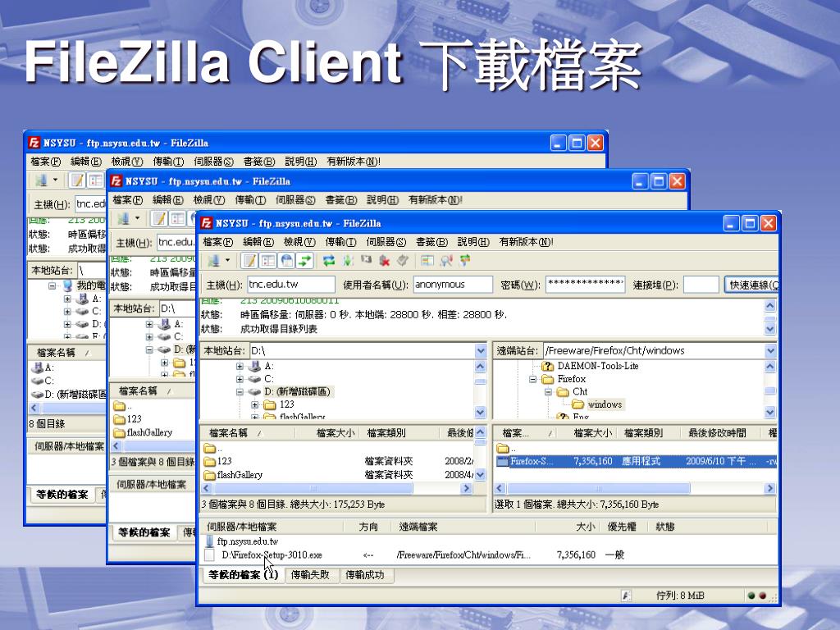Open the Site Manager dropdown arrow in front window

click(227, 261)
